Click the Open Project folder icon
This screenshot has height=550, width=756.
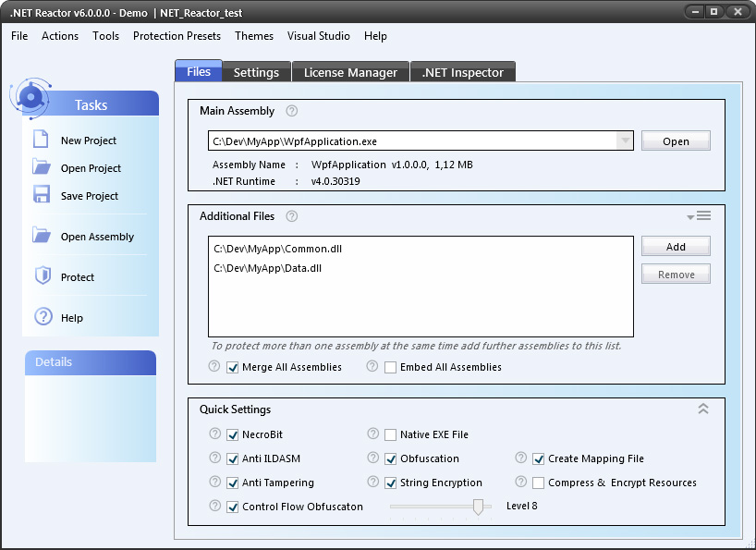pos(41,167)
